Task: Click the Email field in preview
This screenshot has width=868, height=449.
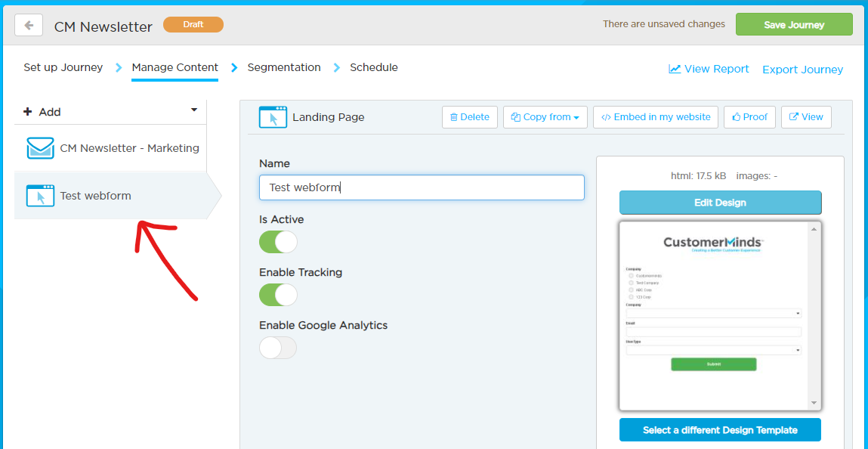Action: pos(714,332)
